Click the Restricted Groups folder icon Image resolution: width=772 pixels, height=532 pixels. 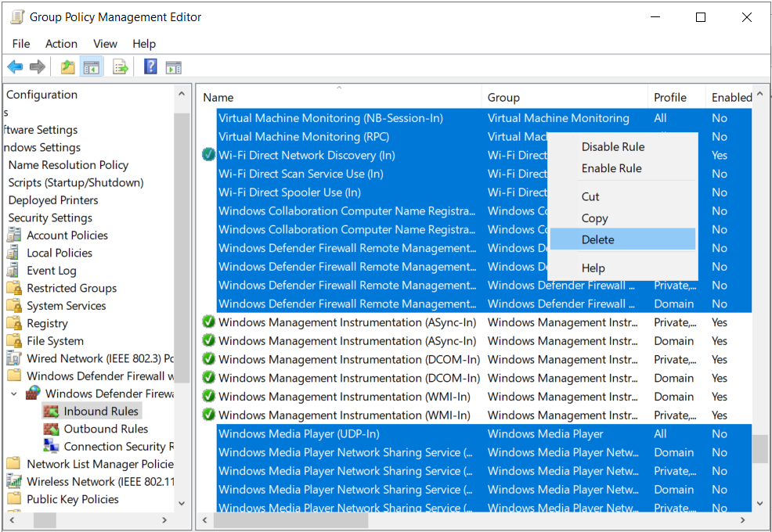coord(14,288)
